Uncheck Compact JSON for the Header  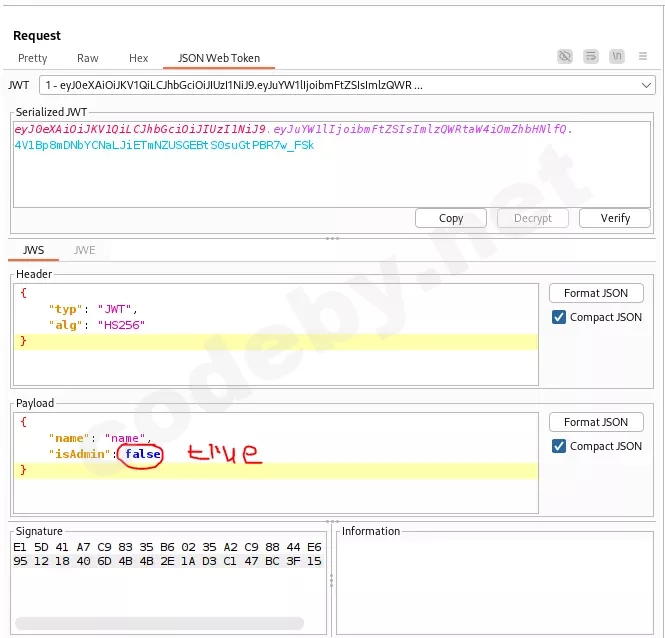[x=559, y=317]
